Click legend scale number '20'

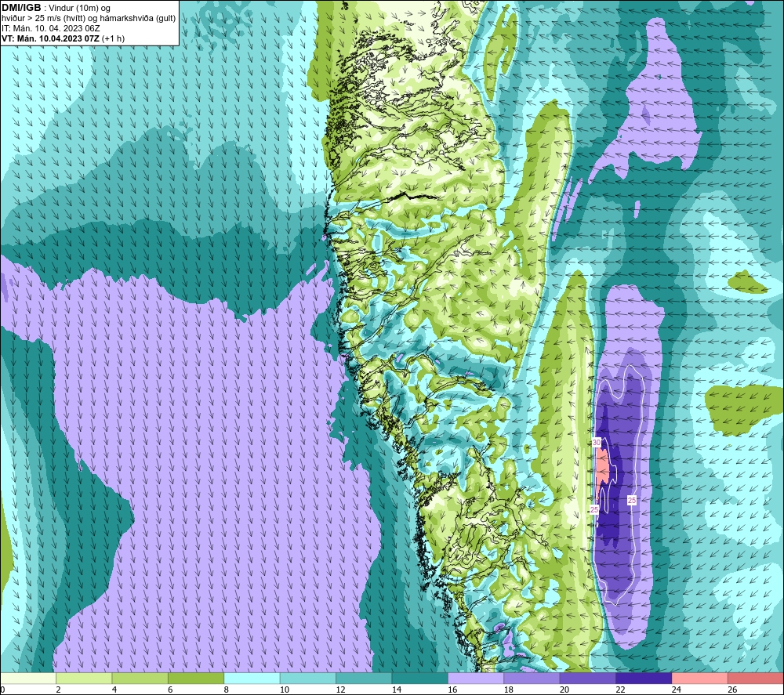point(564,690)
